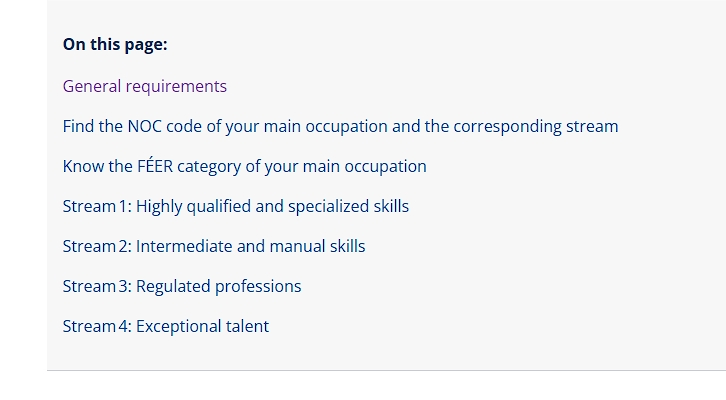Navigate to the Regulated professions stream

181,286
